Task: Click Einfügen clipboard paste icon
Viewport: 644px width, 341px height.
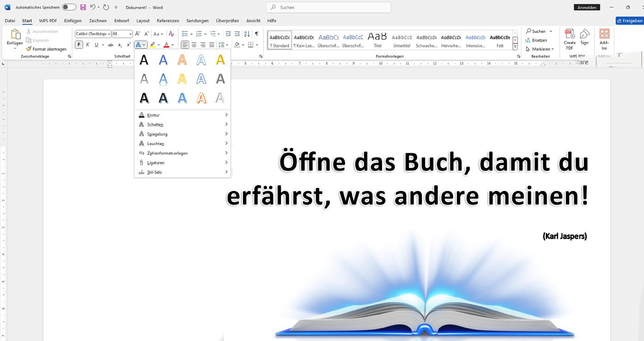Action: 15,34
